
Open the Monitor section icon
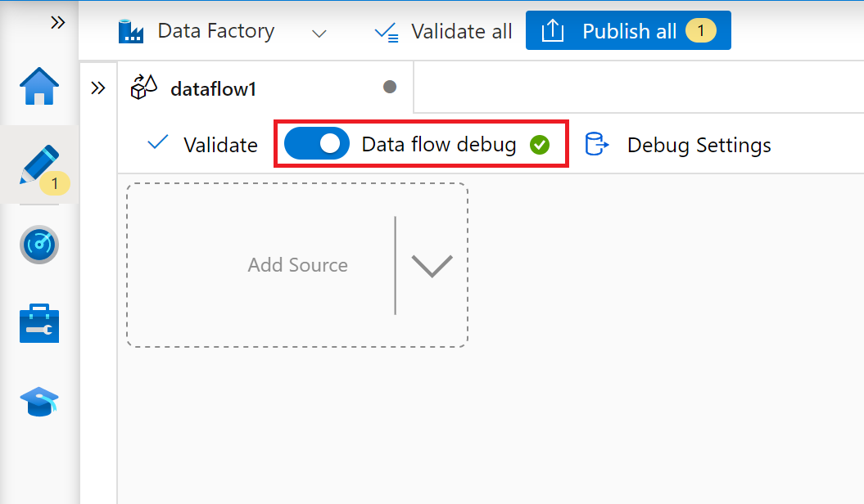tap(38, 245)
